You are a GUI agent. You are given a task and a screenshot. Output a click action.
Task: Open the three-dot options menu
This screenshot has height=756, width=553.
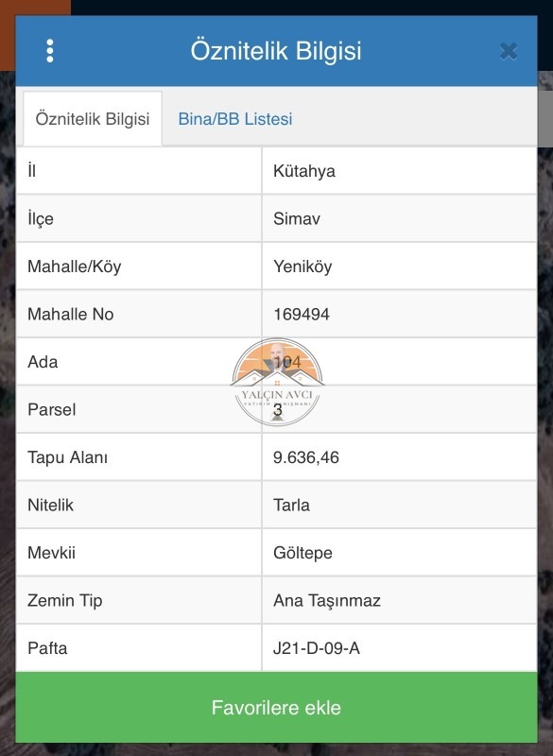pos(50,51)
